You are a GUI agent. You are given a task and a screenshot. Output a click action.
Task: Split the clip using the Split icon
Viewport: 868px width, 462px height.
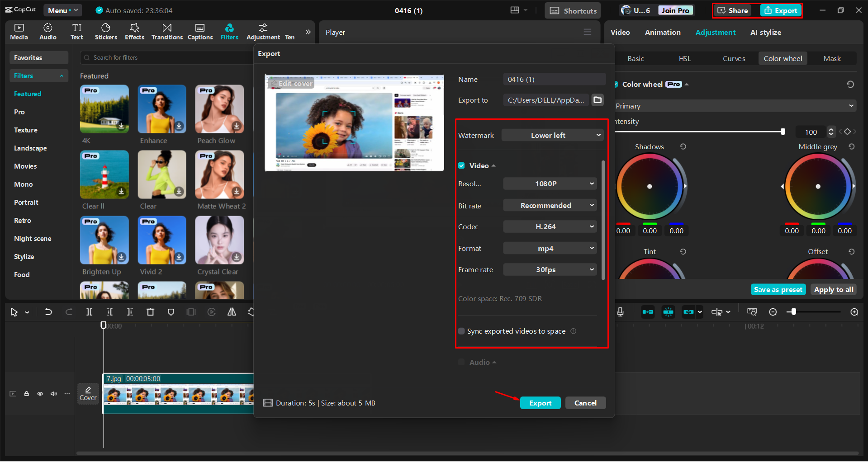coord(89,312)
